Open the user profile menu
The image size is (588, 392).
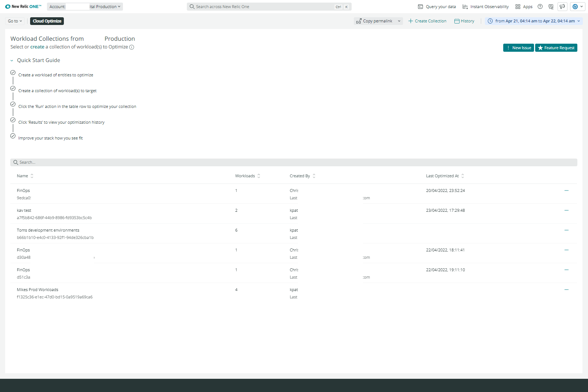click(577, 7)
